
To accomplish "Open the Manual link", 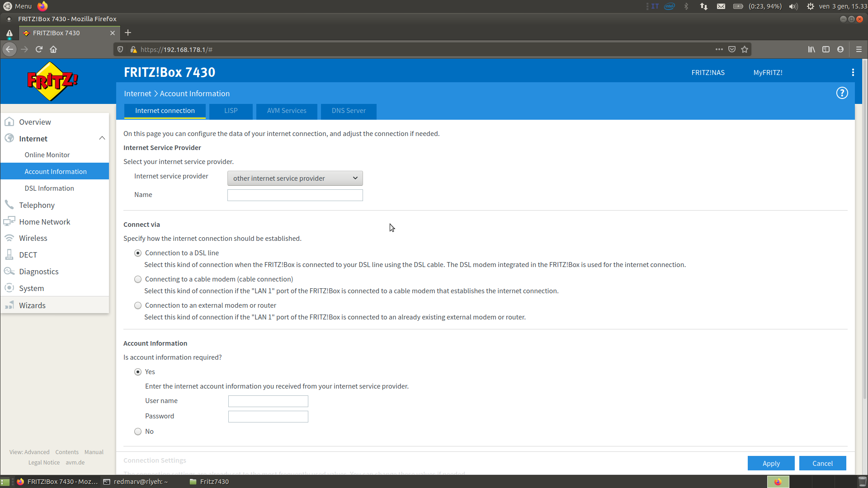I will pos(94,452).
